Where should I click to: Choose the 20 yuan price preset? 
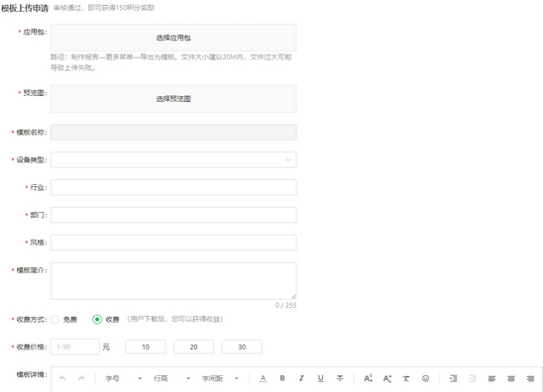click(193, 347)
